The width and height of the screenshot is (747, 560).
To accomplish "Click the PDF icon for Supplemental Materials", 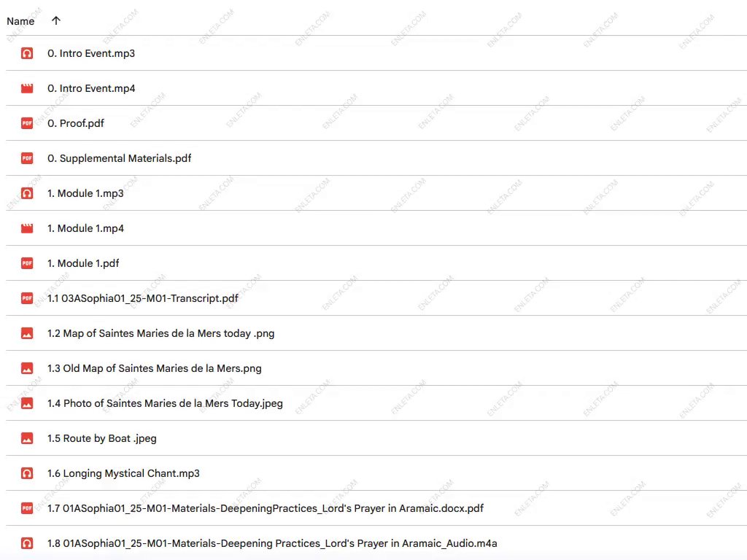I will tap(27, 158).
